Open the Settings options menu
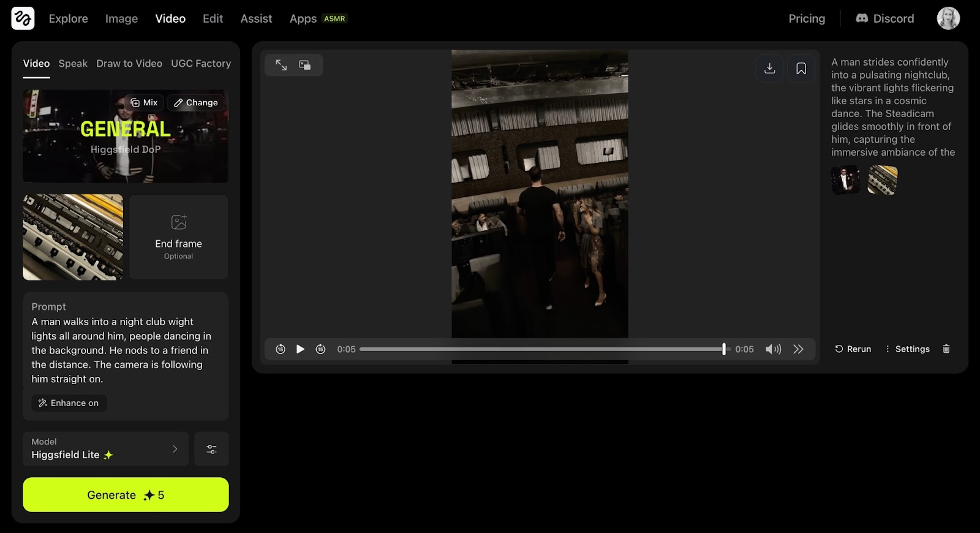This screenshot has height=533, width=980. [907, 349]
